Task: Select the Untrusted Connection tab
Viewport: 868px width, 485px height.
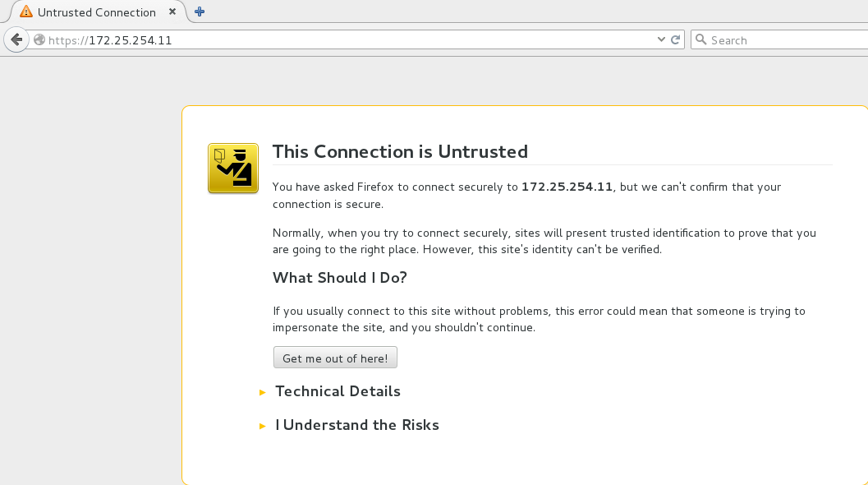Action: (97, 12)
